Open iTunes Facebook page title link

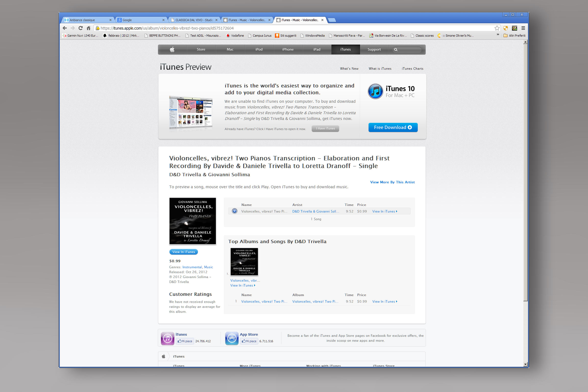click(181, 334)
